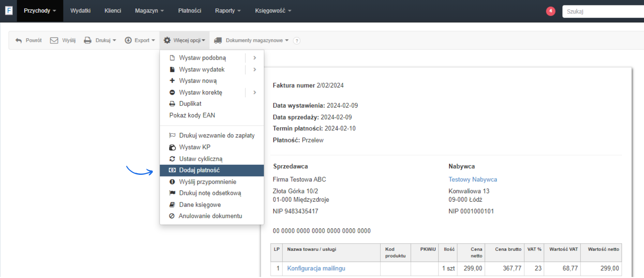Select Wyślij przypomnienie option

pyautogui.click(x=207, y=182)
